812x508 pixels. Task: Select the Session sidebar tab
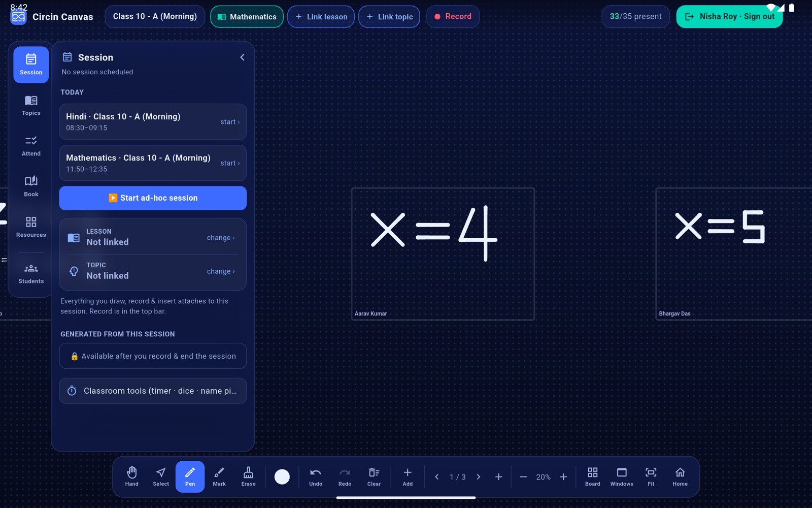tap(31, 65)
